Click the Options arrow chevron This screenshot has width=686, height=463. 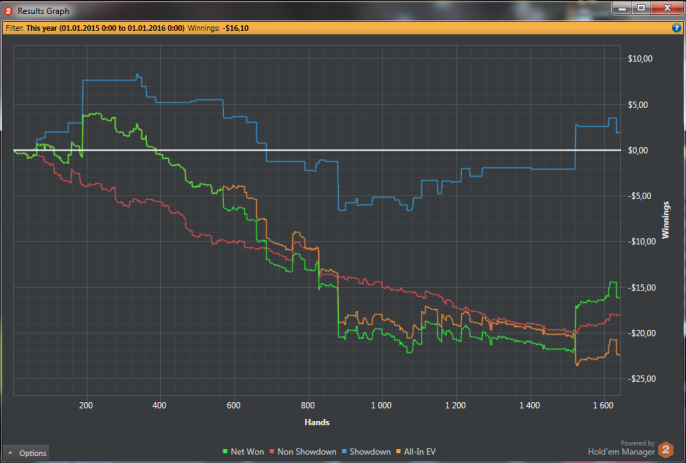coord(10,453)
